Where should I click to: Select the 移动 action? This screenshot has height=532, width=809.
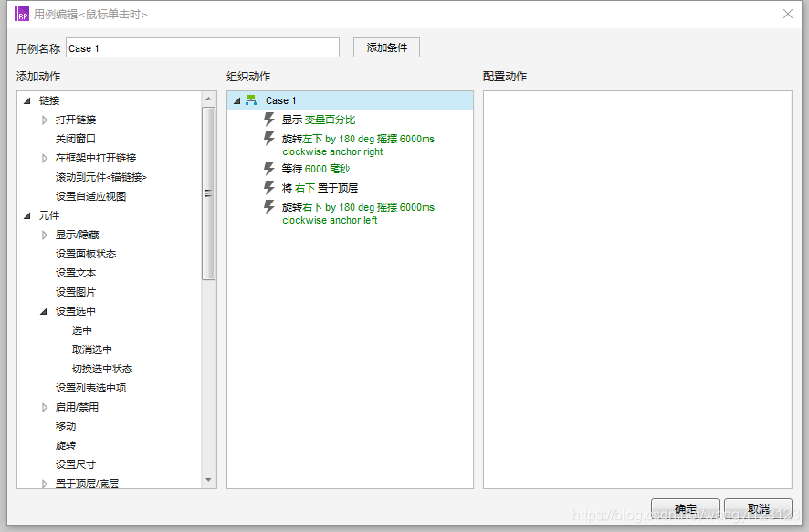point(66,426)
